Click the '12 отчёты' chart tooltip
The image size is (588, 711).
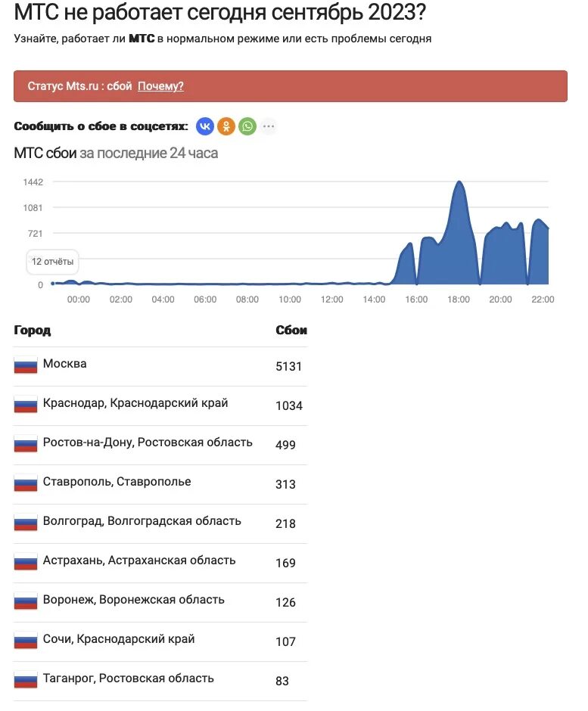(53, 262)
